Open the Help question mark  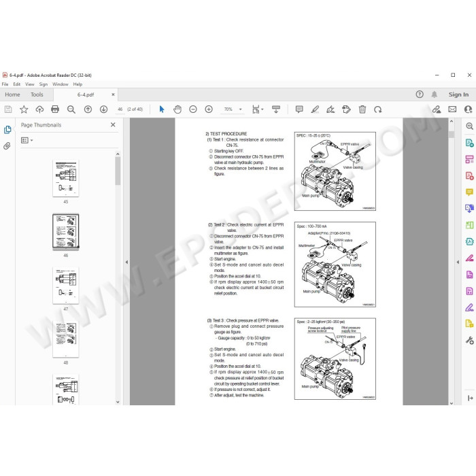420,95
